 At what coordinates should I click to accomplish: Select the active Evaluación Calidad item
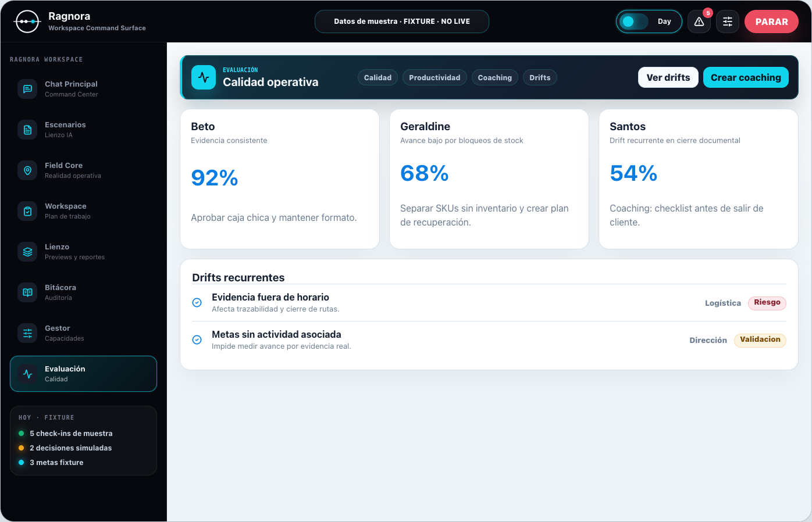click(x=83, y=374)
